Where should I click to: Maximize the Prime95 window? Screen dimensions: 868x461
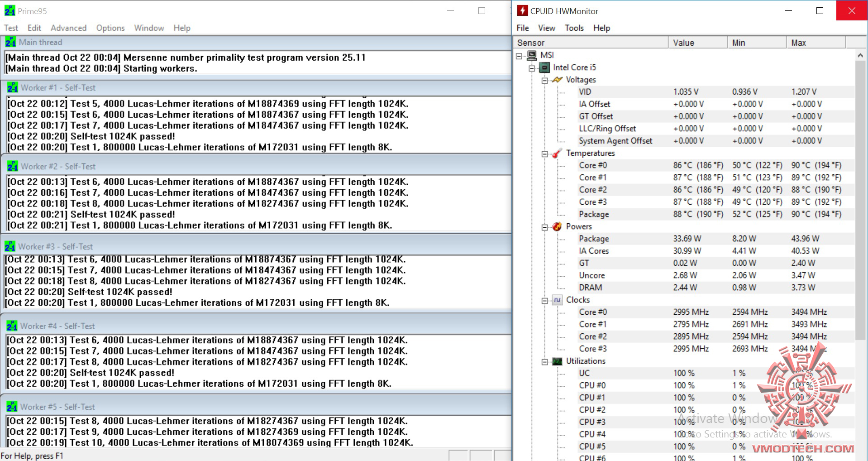click(482, 11)
